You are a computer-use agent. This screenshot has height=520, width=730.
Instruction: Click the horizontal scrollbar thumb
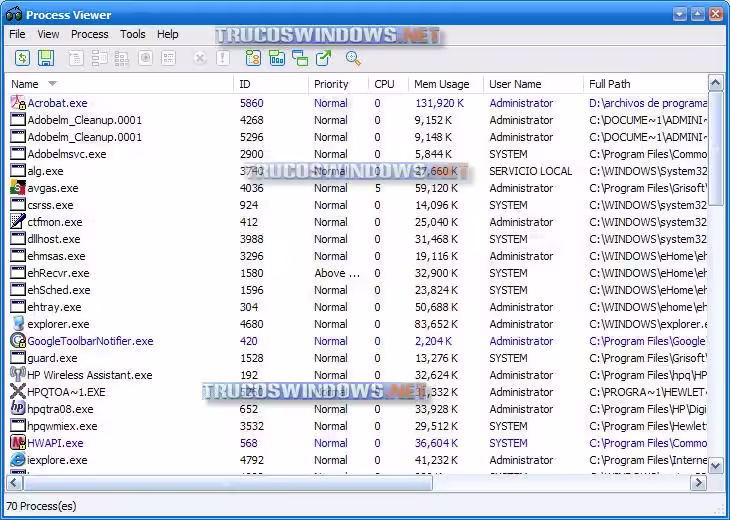point(227,483)
